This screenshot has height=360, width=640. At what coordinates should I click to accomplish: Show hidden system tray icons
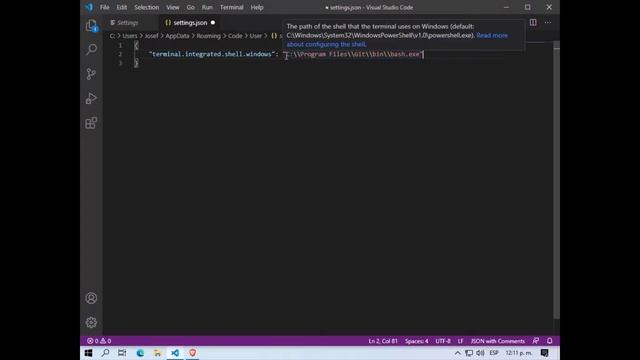pos(458,353)
